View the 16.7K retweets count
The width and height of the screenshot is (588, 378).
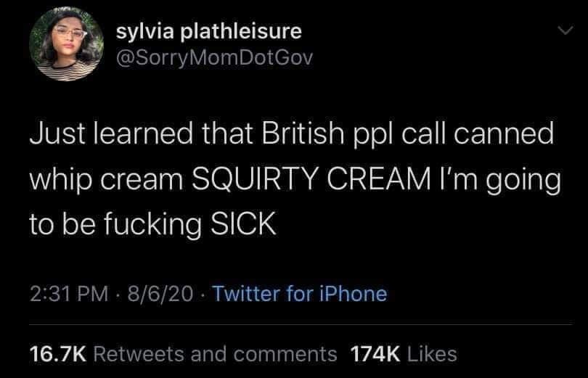[58, 354]
